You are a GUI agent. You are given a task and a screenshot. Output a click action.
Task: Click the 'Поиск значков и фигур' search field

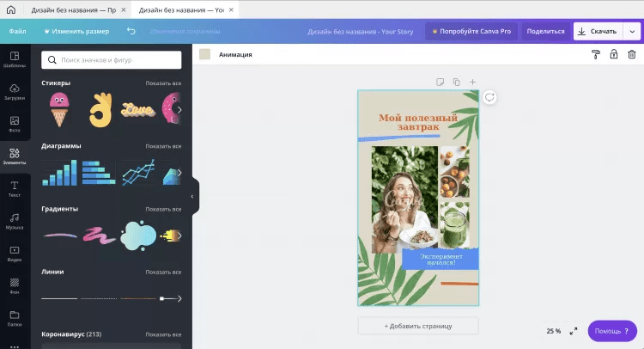(112, 60)
